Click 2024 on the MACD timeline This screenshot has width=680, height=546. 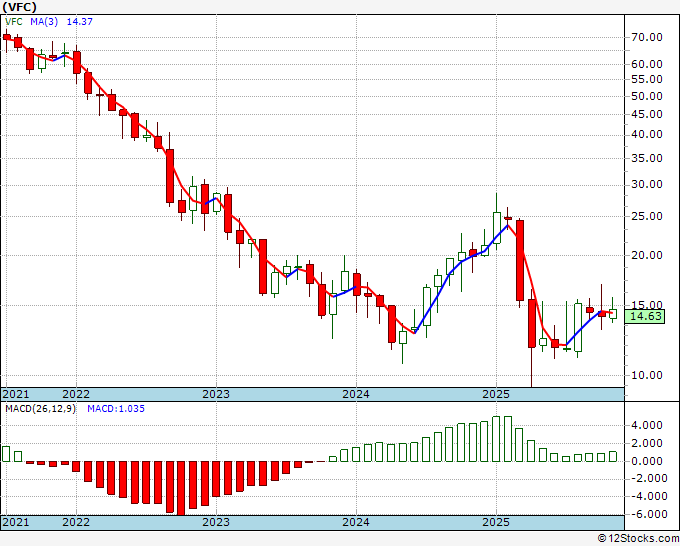(356, 522)
